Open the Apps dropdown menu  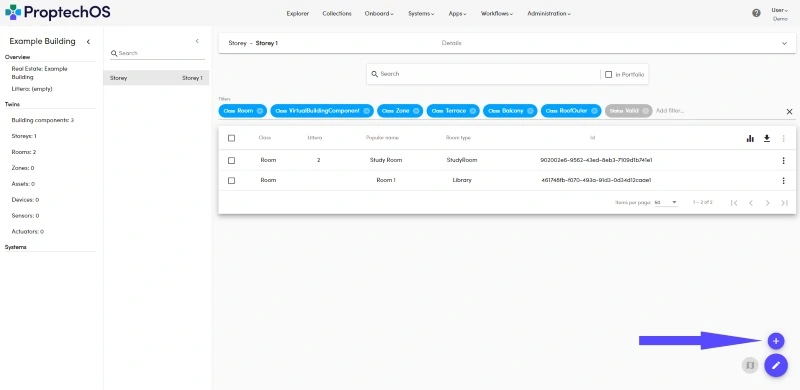458,14
